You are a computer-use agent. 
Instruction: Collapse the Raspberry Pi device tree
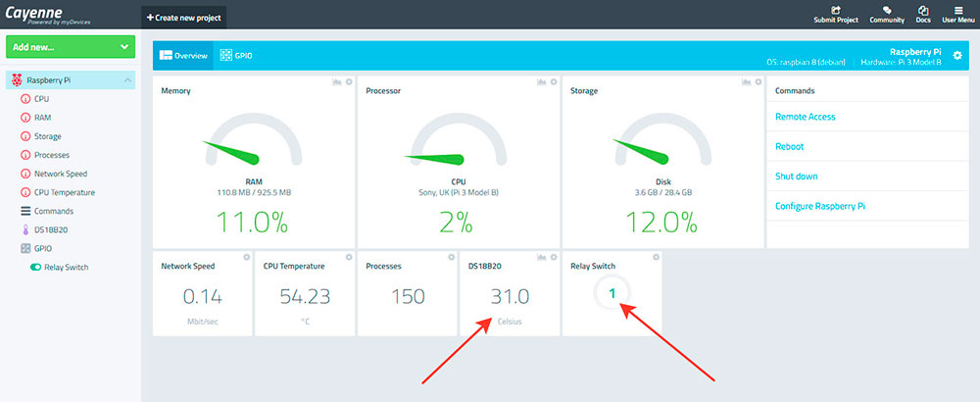127,80
